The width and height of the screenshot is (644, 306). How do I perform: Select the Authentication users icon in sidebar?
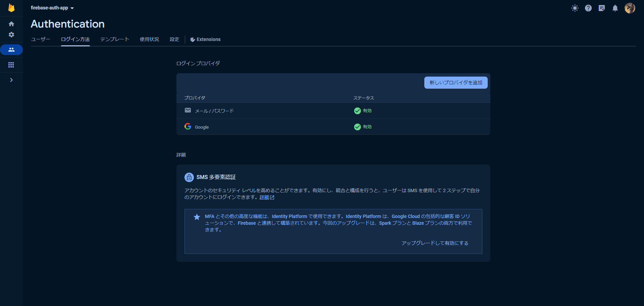click(x=11, y=49)
